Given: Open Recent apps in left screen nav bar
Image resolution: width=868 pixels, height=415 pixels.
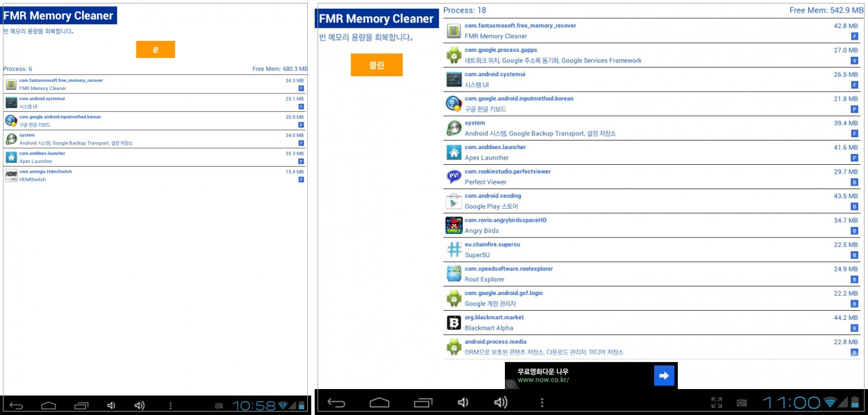Looking at the screenshot, I should point(82,406).
